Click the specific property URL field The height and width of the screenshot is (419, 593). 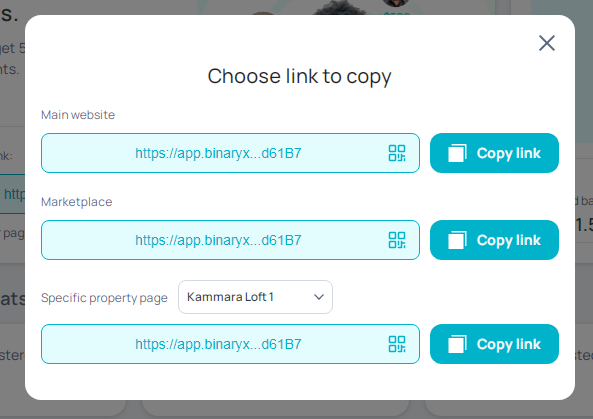point(230,344)
